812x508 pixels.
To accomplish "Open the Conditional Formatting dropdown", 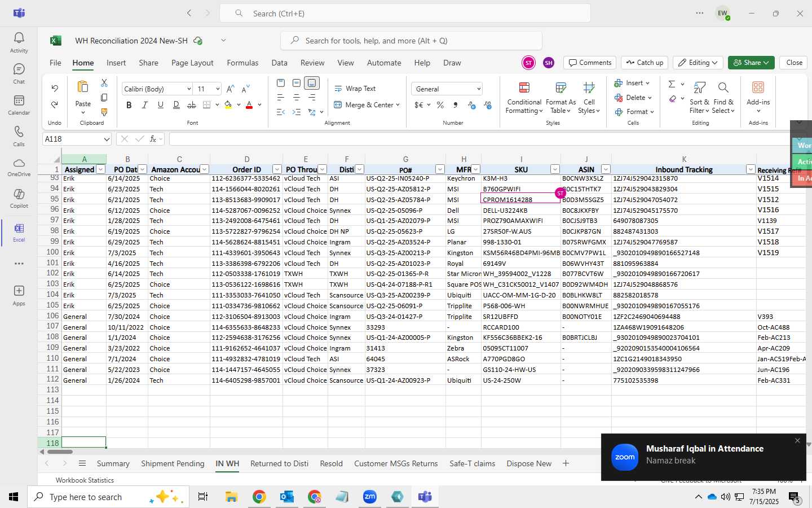I will coord(524,97).
